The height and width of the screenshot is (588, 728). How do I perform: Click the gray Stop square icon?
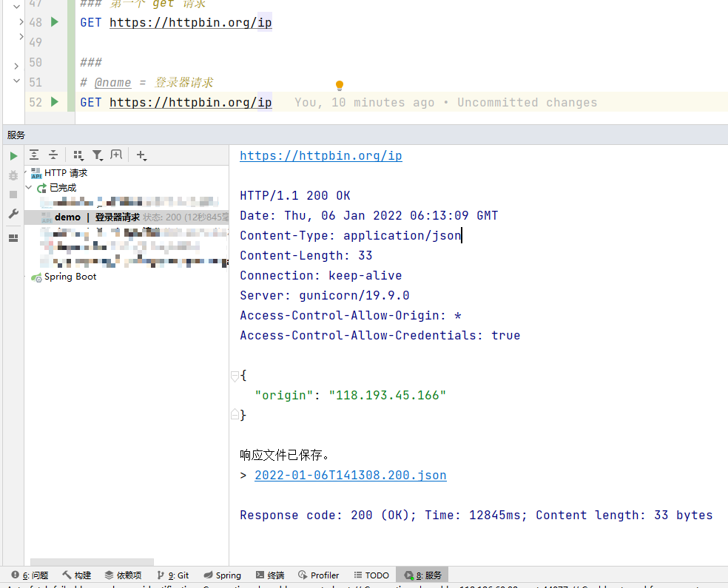(13, 195)
